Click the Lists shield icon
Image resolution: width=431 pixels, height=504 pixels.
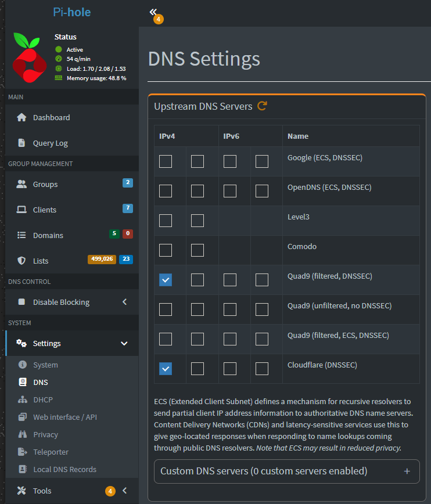pos(21,261)
